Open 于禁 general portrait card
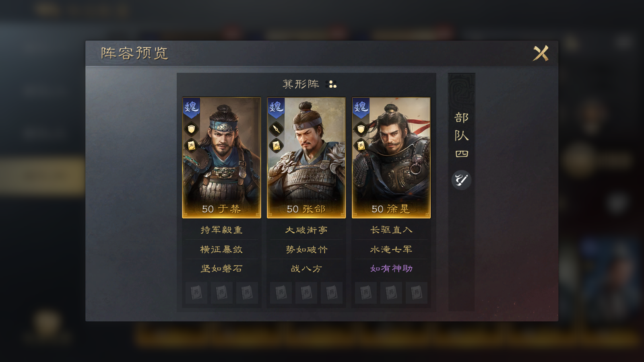Viewport: 644px width, 362px height. [221, 158]
